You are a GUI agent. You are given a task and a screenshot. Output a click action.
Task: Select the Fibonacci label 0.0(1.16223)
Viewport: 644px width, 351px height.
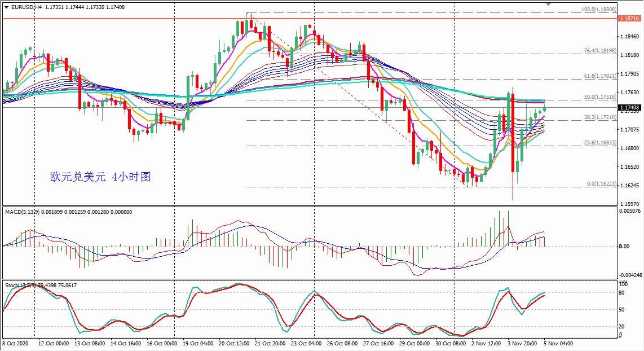(x=601, y=184)
